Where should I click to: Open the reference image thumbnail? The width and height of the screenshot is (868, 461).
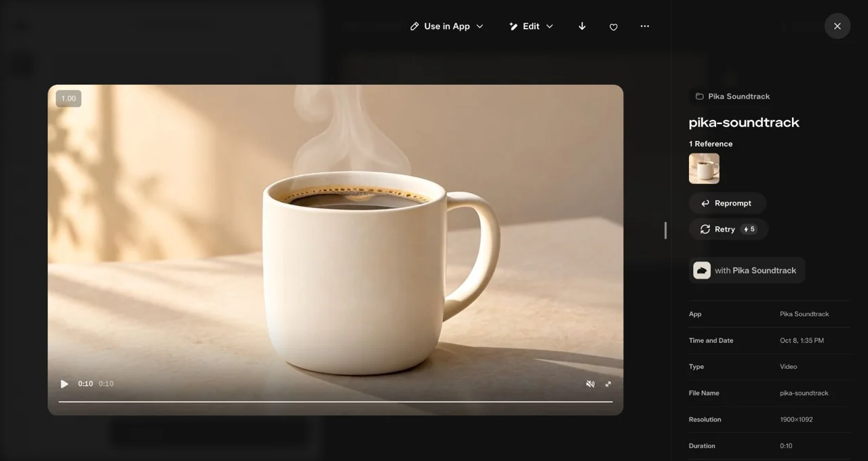click(x=704, y=168)
